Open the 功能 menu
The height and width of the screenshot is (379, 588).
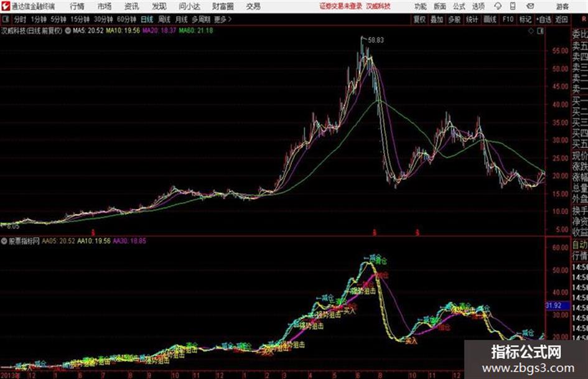coord(421,6)
